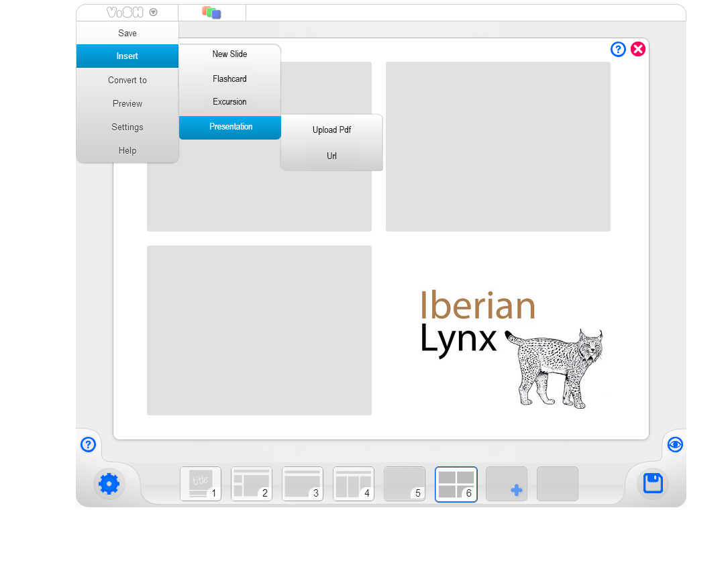Choose Url option in Presentation submenu

tap(331, 156)
